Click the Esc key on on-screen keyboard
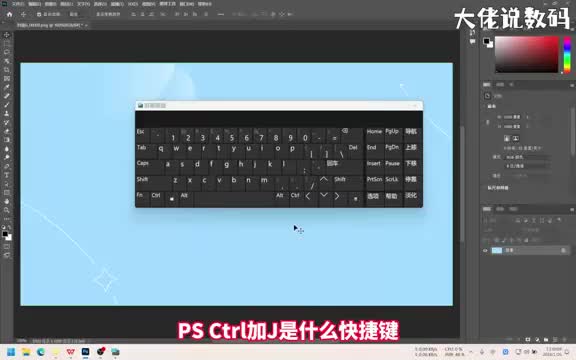The width and height of the screenshot is (576, 360). 142,135
